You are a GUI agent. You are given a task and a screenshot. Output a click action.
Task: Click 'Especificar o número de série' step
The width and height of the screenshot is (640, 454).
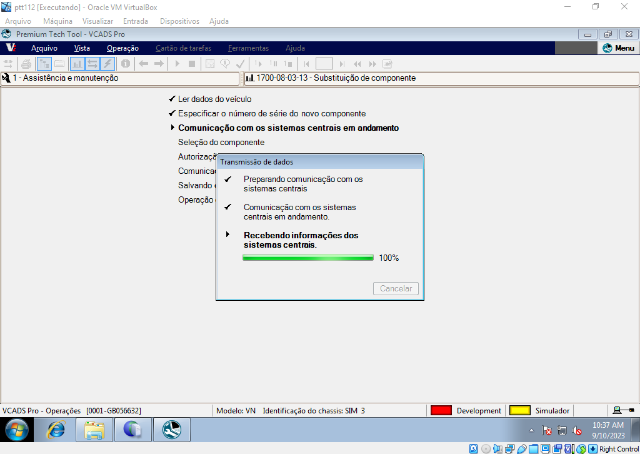(x=272, y=114)
